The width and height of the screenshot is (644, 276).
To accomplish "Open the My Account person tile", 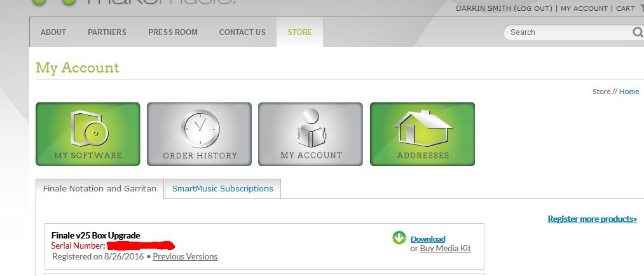I will 310,134.
